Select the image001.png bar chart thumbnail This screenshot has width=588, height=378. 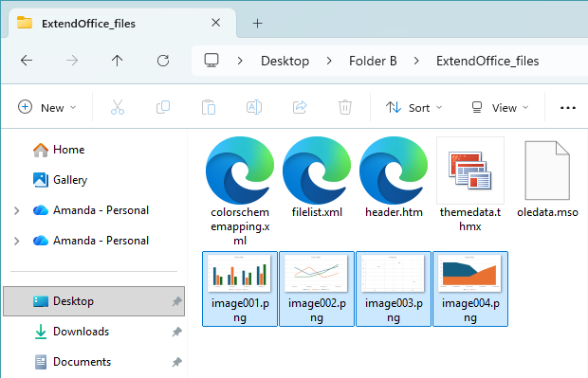239,274
